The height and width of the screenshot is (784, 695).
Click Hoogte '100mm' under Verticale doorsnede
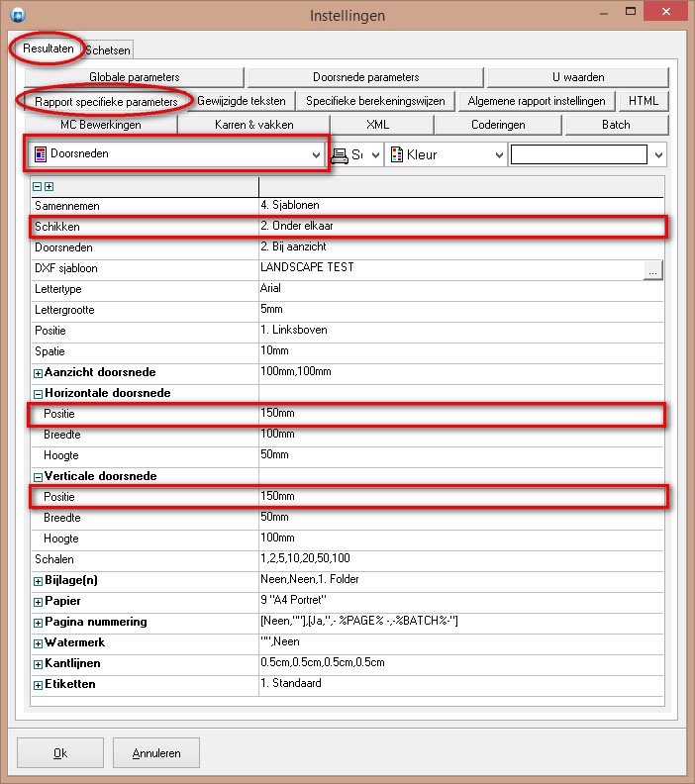277,538
